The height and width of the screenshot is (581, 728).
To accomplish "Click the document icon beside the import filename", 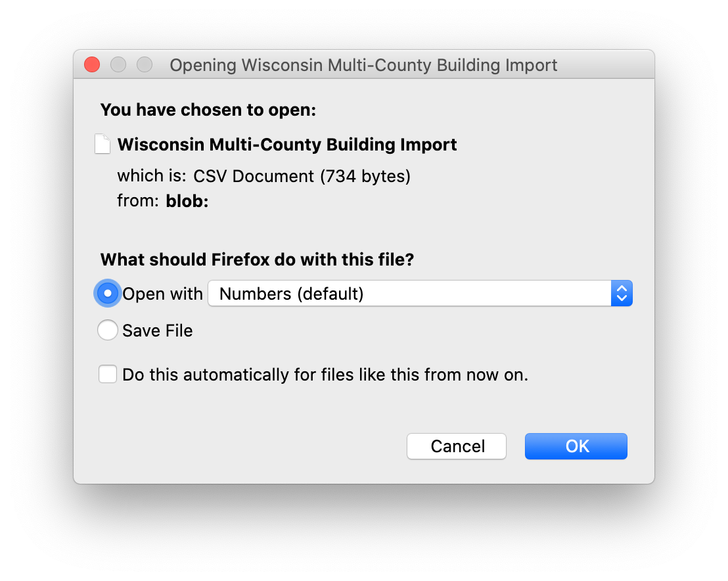I will pyautogui.click(x=102, y=144).
